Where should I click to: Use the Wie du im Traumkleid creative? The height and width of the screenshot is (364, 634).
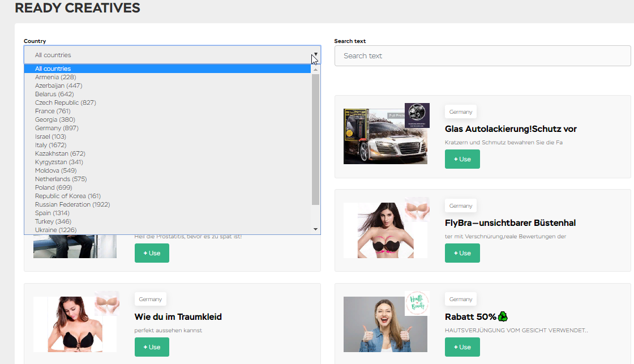pyautogui.click(x=152, y=347)
